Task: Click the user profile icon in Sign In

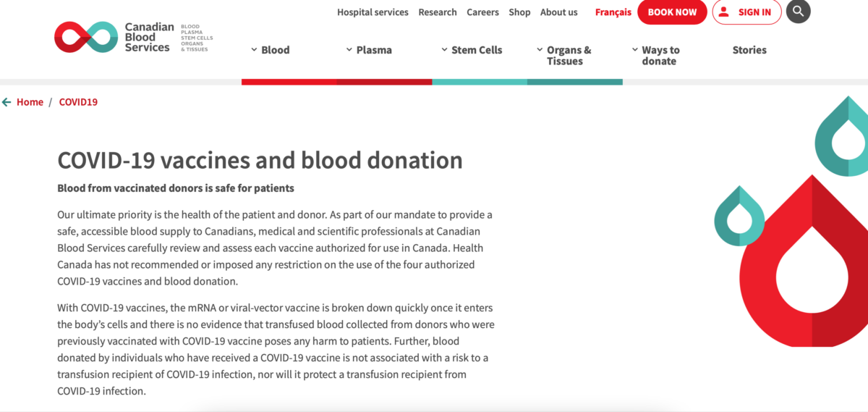Action: tap(724, 12)
